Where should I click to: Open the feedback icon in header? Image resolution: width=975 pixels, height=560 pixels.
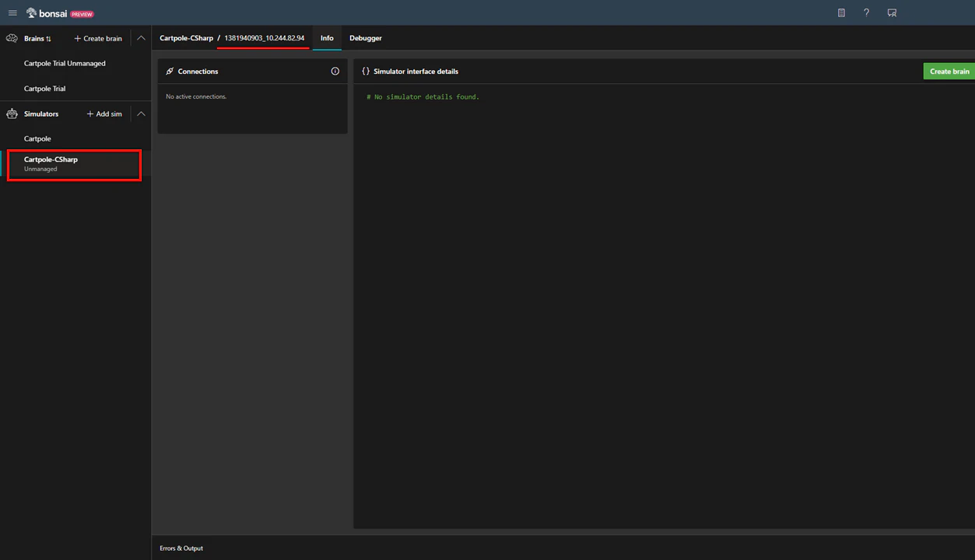[892, 13]
